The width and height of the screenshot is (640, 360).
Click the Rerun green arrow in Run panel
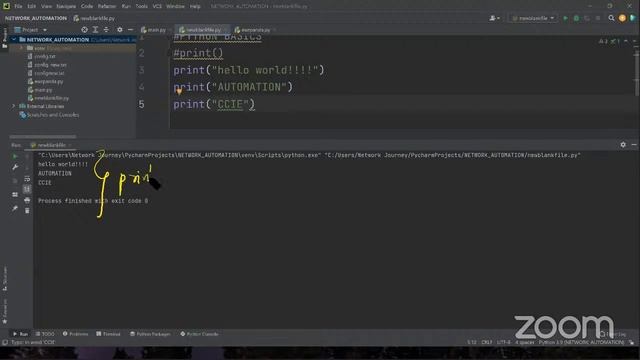pyautogui.click(x=15, y=156)
